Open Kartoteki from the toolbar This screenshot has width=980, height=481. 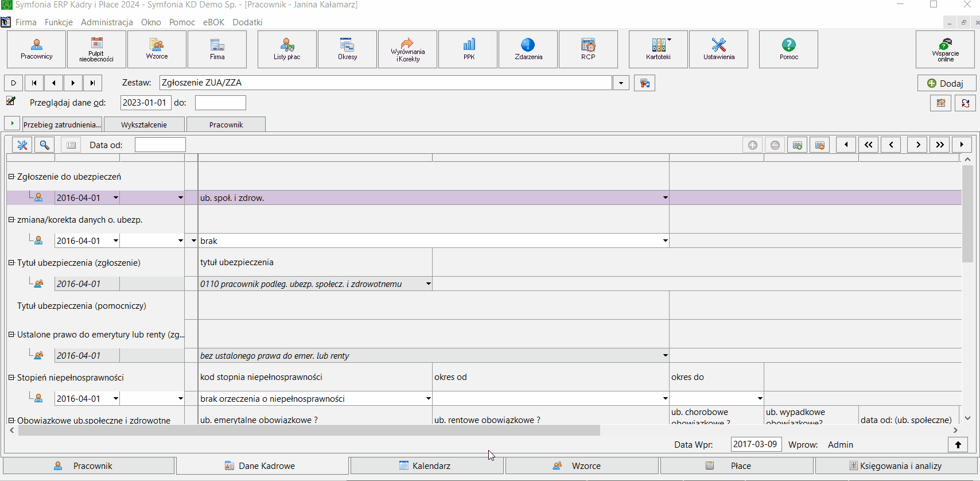coord(658,49)
